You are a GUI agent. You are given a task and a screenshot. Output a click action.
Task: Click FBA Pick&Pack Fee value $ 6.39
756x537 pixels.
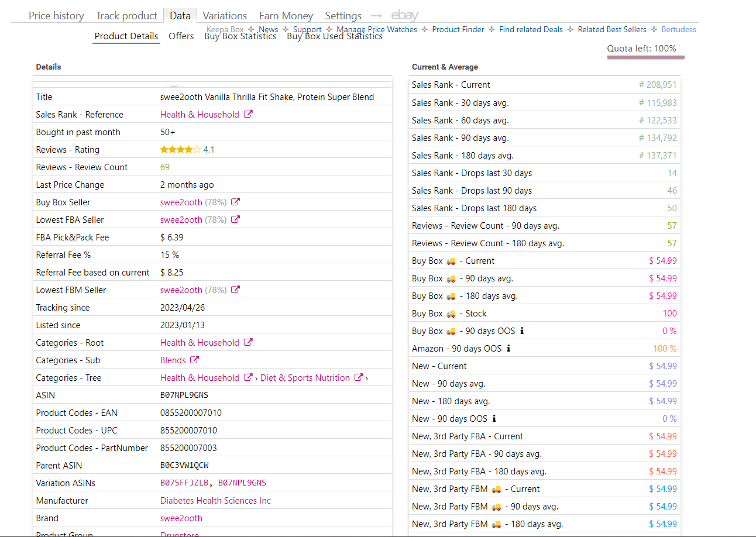172,237
